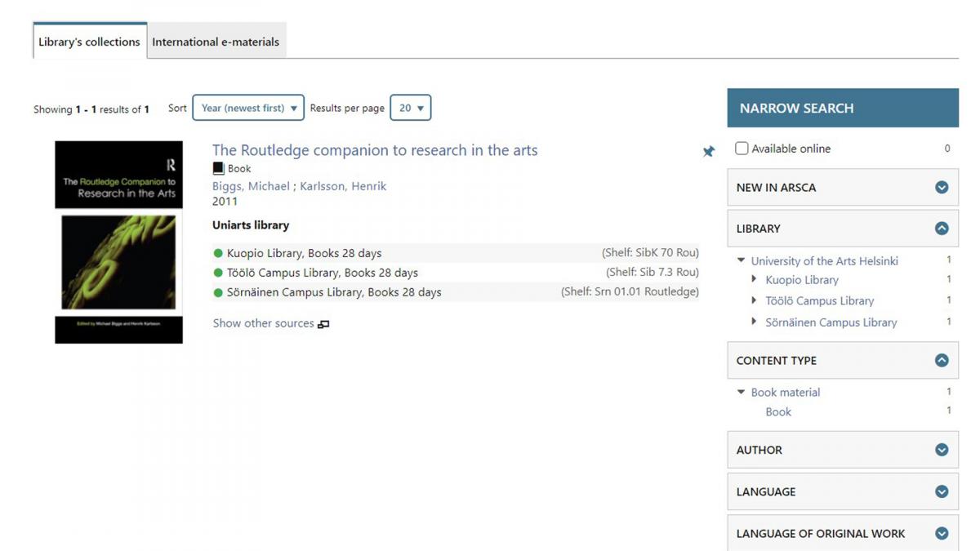980x551 pixels.
Task: Pin the Routledge companion record
Action: (708, 151)
